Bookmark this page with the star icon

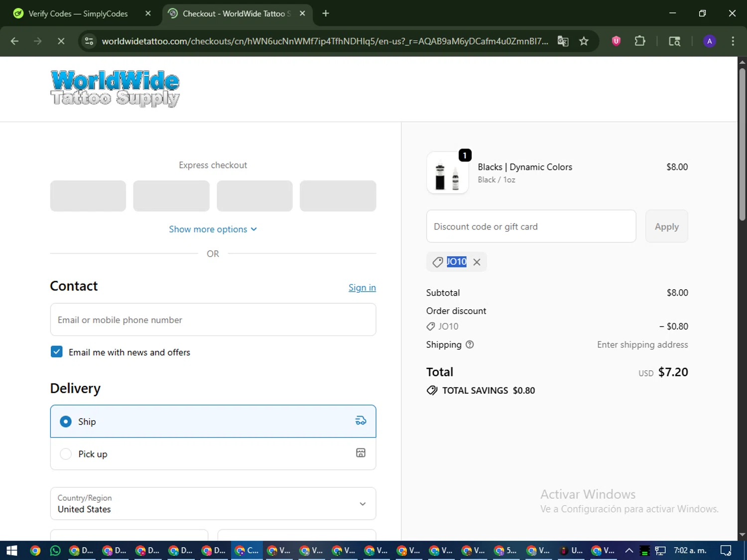click(584, 41)
